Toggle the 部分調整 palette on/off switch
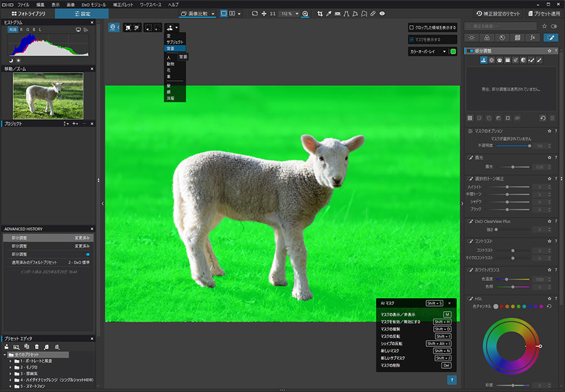Screen dimensions: 565x392 point(470,51)
